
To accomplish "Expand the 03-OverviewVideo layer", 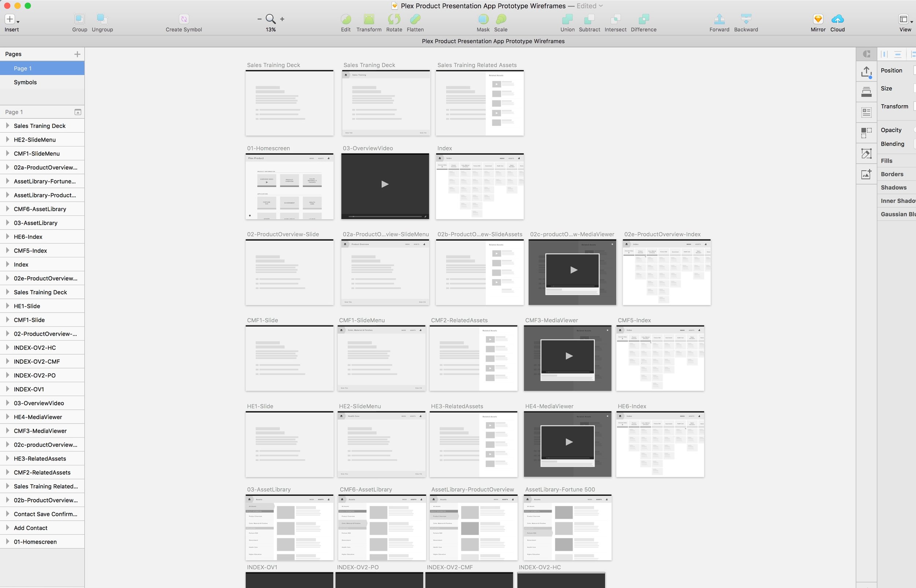I will click(x=7, y=403).
